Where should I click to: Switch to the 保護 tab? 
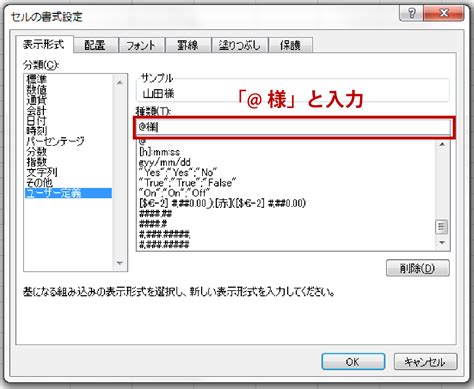290,45
